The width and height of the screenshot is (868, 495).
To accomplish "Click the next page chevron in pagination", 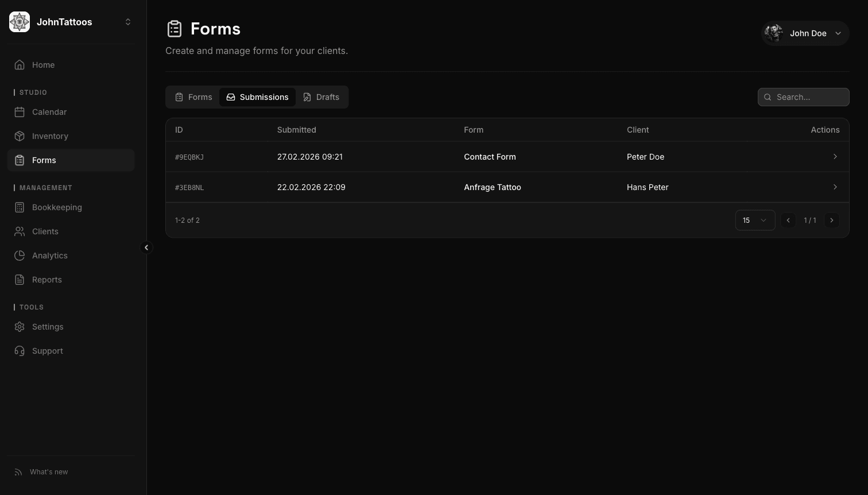I will click(832, 220).
